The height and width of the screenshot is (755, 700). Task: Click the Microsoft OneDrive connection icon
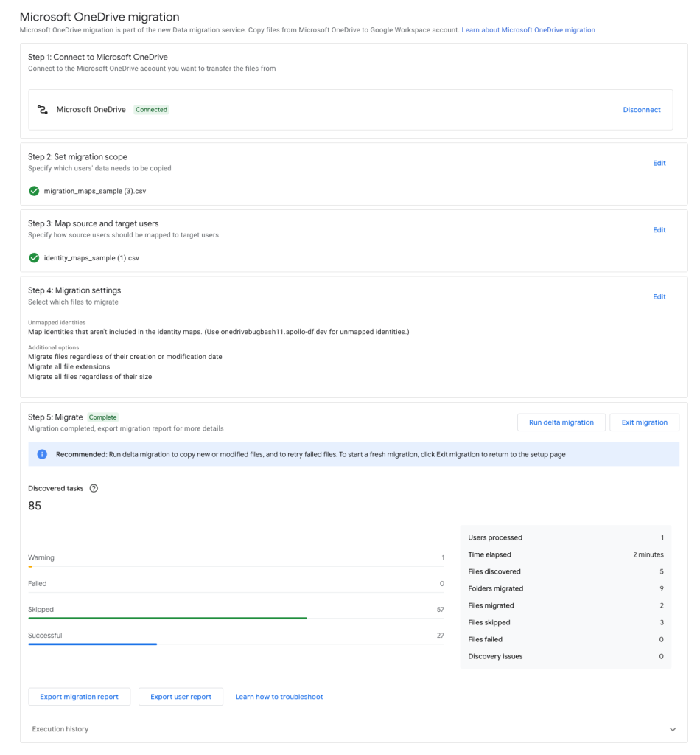coord(43,110)
